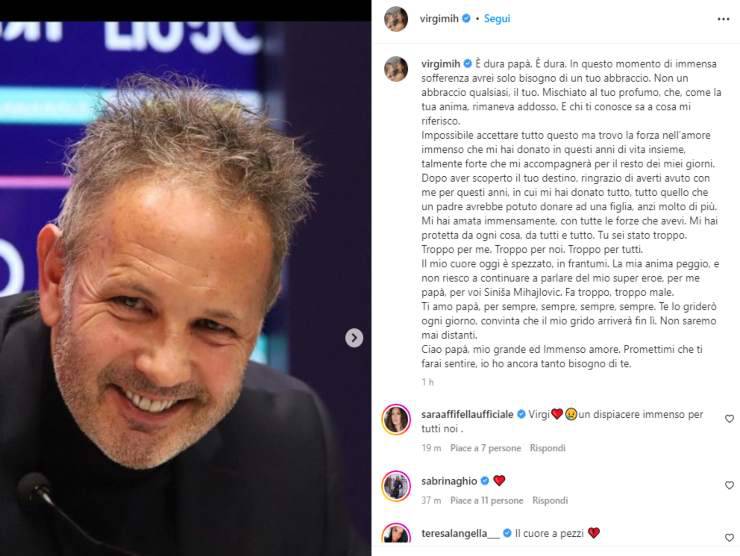740x556 pixels.
Task: Reply to saraaffifellaufficiale's comment via Rispondi
Action: [x=547, y=448]
